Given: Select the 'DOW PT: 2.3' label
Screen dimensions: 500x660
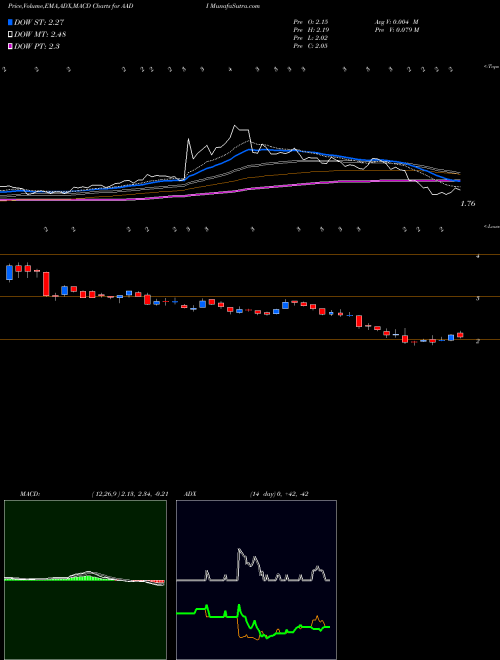Looking at the screenshot, I should point(37,46).
